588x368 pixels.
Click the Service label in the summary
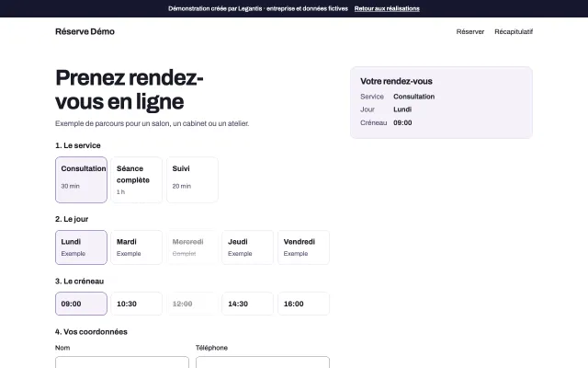point(372,97)
